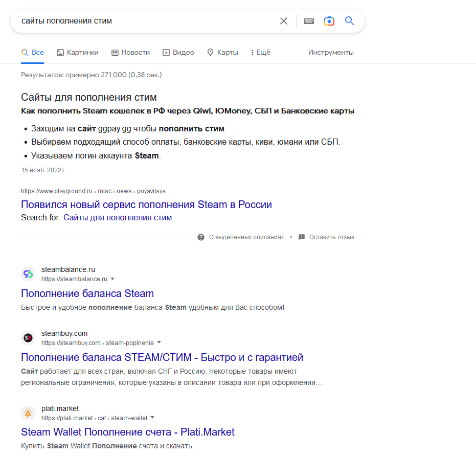The image size is (476, 456).
Task: Expand dropdown arrow next to steambalance.ru URL
Action: point(112,279)
